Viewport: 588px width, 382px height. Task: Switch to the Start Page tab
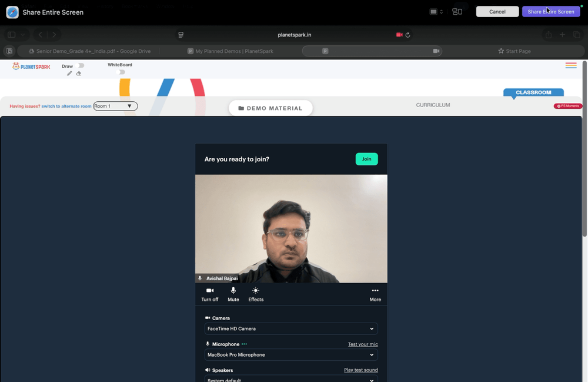[514, 51]
